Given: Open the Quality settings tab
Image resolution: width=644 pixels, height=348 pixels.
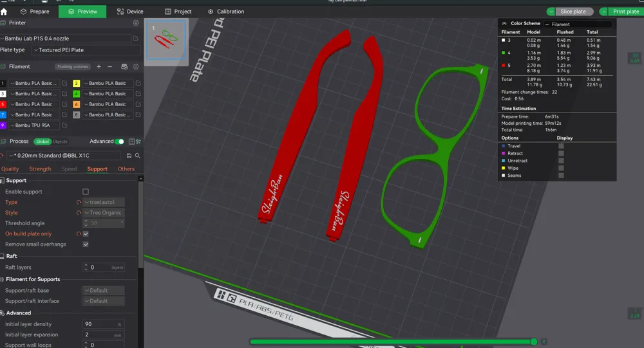Looking at the screenshot, I should (10, 169).
